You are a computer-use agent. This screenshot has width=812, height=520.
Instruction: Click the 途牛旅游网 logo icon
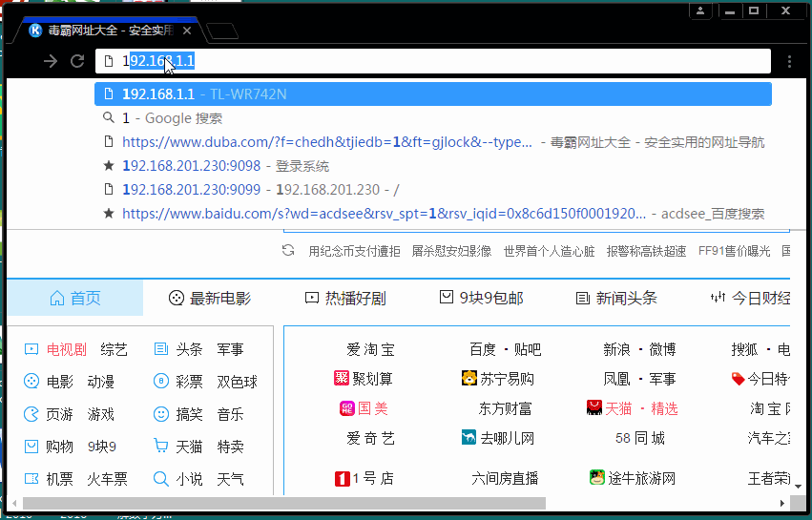click(597, 476)
